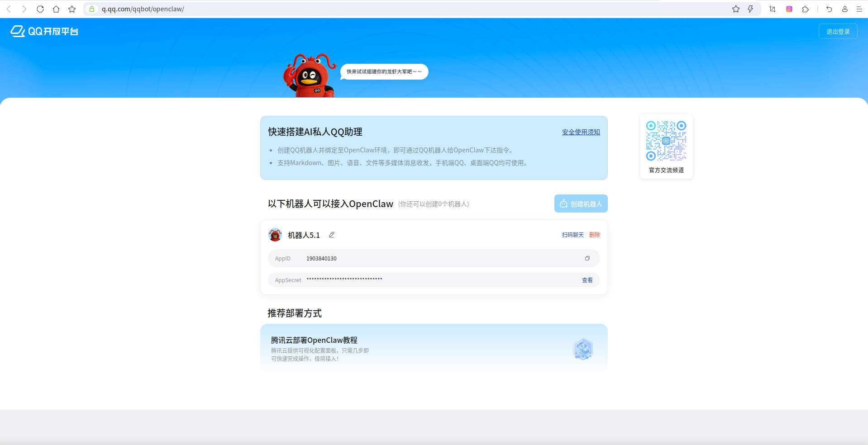This screenshot has width=868, height=445.
Task: Click the 快速搭建AI私人QQ助理 heading
Action: 315,132
